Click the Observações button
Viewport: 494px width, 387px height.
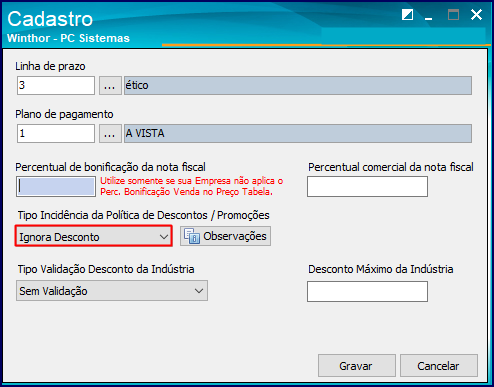click(225, 236)
